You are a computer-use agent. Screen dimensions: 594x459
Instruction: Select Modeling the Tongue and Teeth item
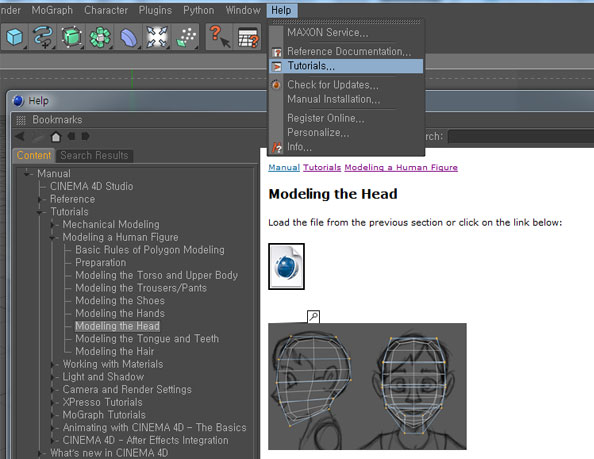pos(147,339)
